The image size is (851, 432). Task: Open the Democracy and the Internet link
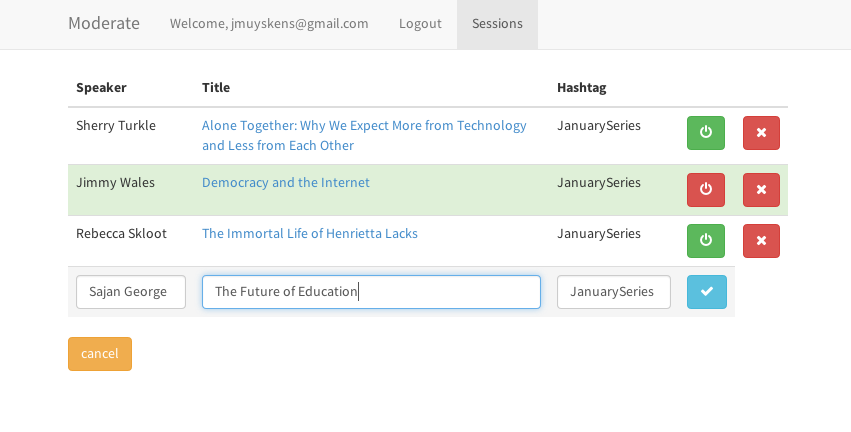point(286,183)
